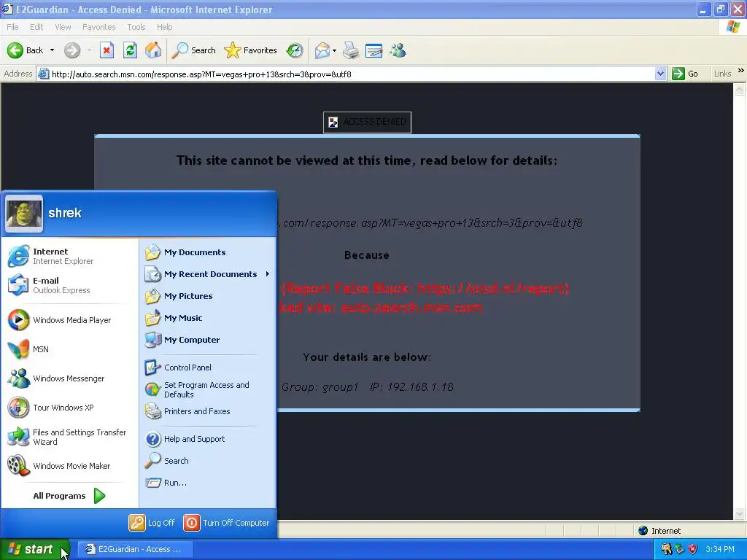This screenshot has width=747, height=560.
Task: Click the ACCESS DENIED broken image
Action: point(368,122)
